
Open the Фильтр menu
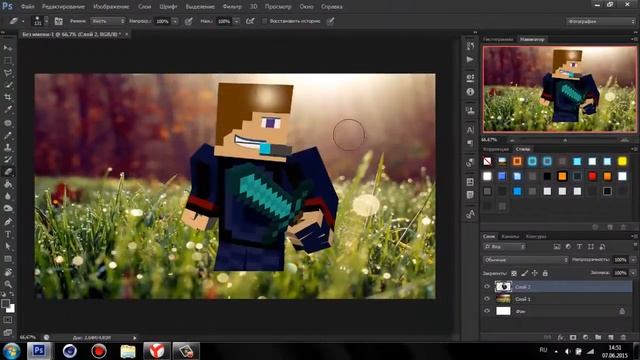click(x=232, y=7)
